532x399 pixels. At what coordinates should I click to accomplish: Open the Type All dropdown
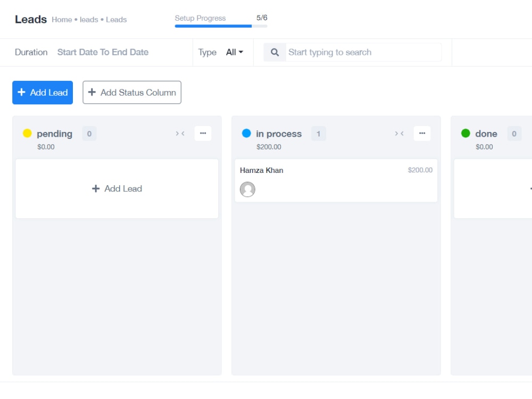235,52
